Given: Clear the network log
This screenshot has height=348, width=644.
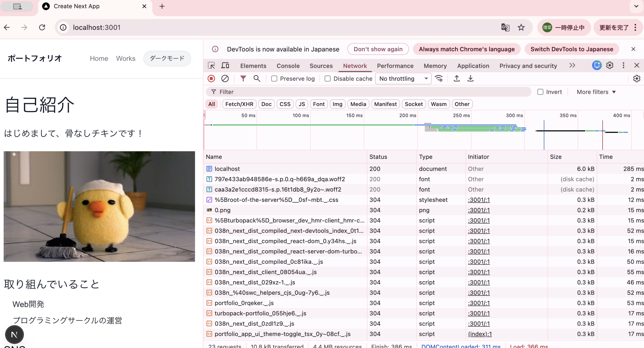Looking at the screenshot, I should (225, 79).
